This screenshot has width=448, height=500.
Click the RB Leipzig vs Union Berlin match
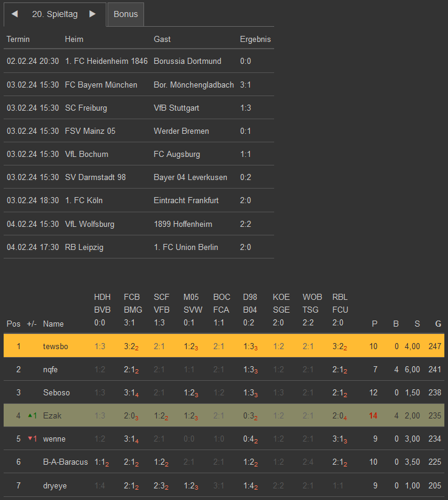[139, 247]
